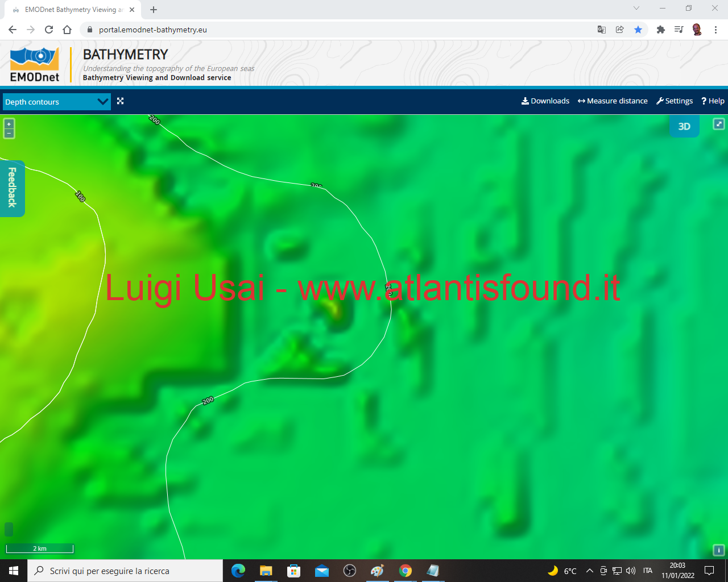Viewport: 728px width, 582px height.
Task: Open File Explorer from taskbar
Action: [266, 571]
